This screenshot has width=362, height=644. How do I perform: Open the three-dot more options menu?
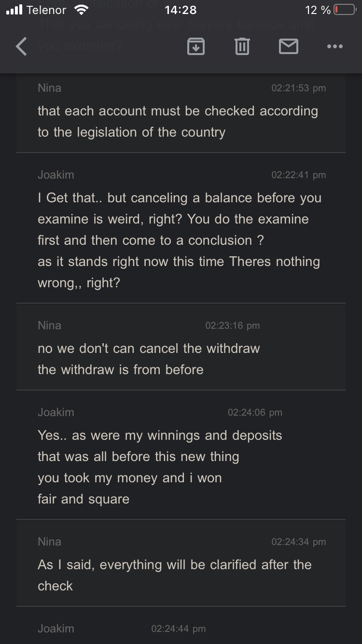(334, 46)
